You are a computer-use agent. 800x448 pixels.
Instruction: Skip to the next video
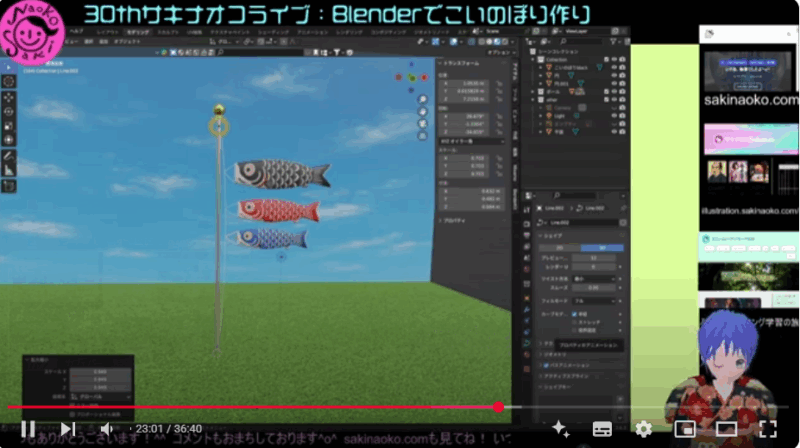coord(67,429)
